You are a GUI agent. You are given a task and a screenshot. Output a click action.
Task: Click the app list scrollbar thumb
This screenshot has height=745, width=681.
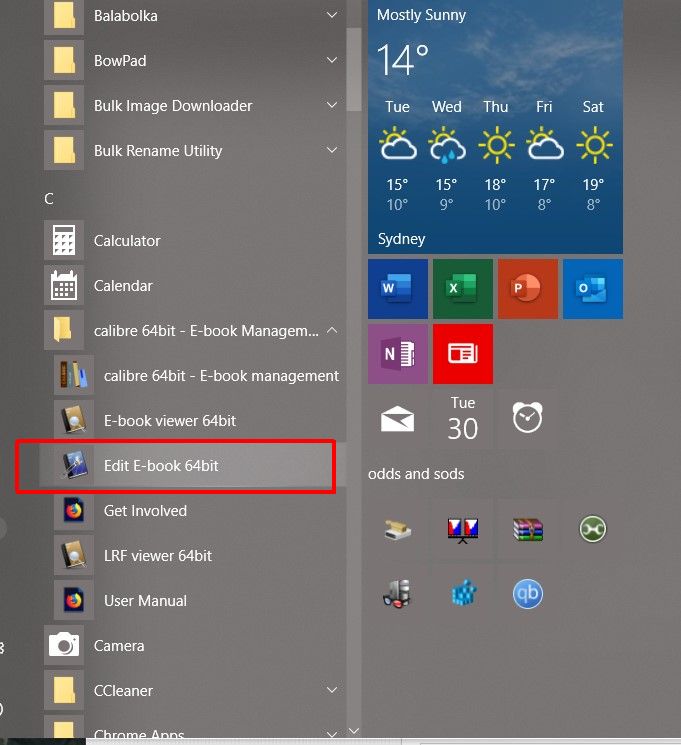click(354, 69)
